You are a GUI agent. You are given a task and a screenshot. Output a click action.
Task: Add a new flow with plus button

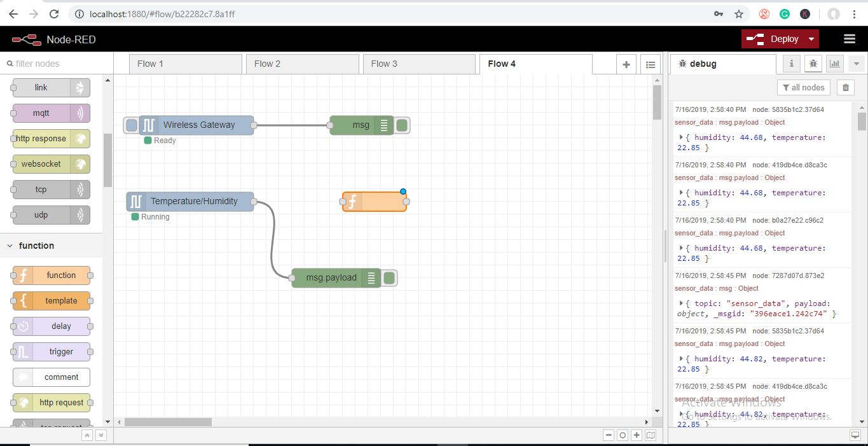(x=626, y=64)
